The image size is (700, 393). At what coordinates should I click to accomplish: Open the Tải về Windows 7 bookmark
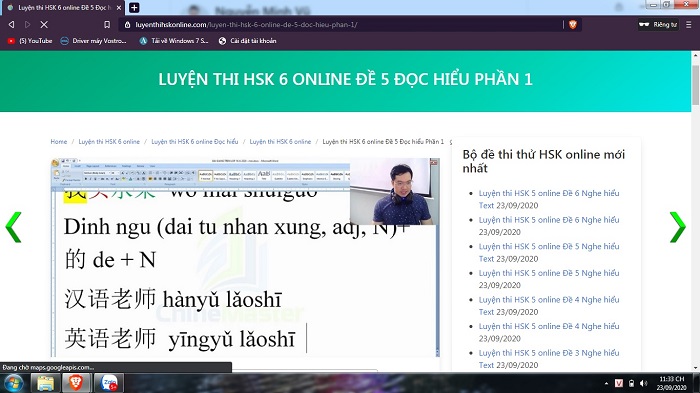(x=174, y=41)
